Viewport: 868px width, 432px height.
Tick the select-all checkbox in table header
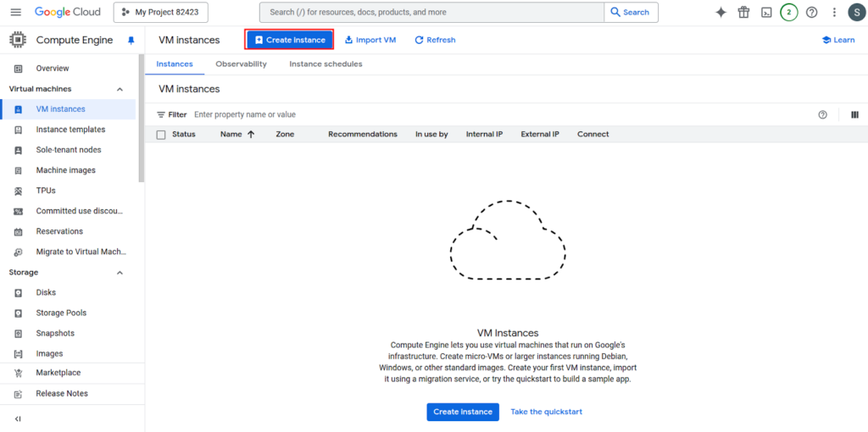click(x=161, y=135)
